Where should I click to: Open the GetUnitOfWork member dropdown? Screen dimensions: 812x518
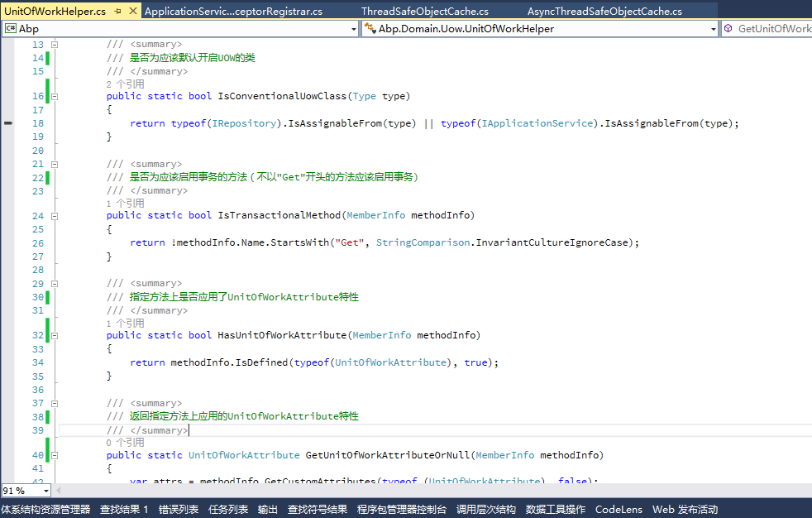[767, 29]
